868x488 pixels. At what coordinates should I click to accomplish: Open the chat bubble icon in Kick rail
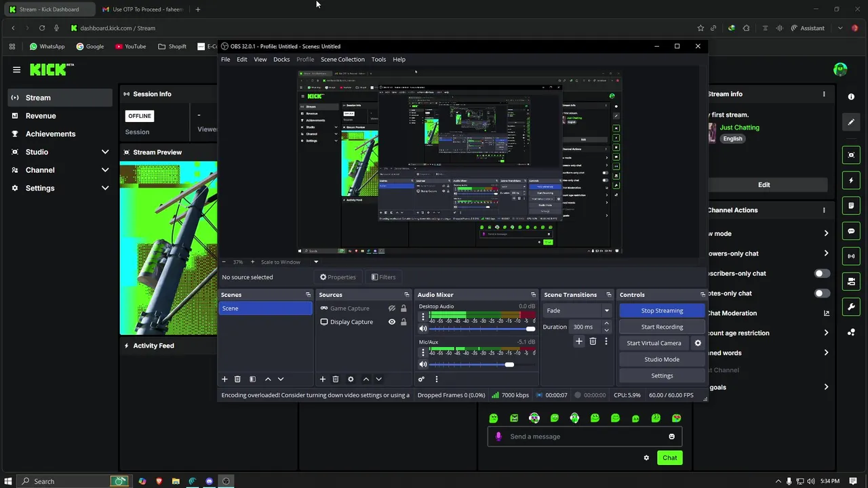851,231
